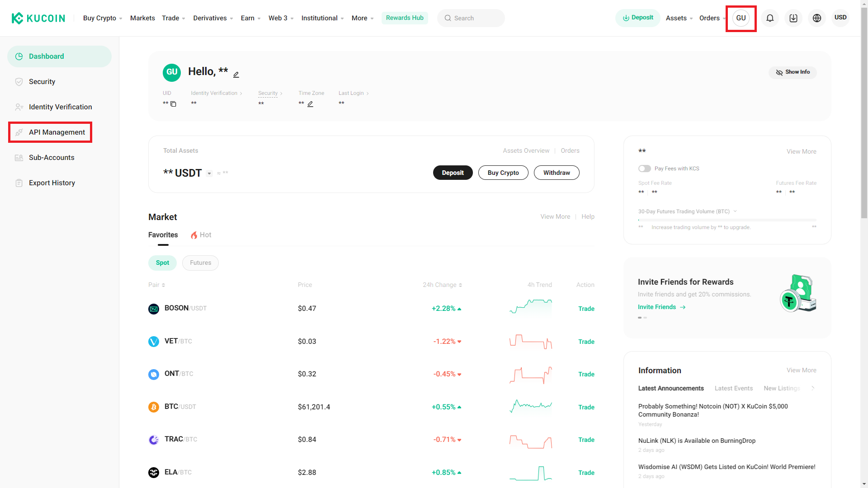Click the Sub-Accounts sidebar icon
The width and height of the screenshot is (868, 488).
19,158
